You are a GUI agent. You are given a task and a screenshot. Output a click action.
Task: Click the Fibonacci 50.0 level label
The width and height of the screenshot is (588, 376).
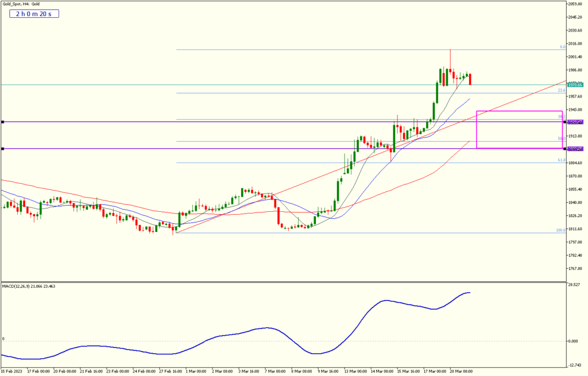562,138
